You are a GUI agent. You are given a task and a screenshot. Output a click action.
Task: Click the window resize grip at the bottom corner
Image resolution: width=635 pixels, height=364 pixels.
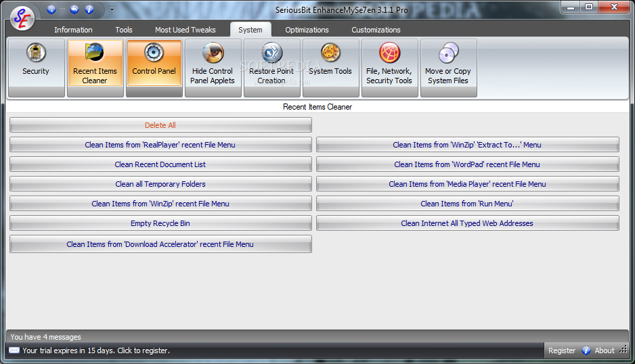623,350
